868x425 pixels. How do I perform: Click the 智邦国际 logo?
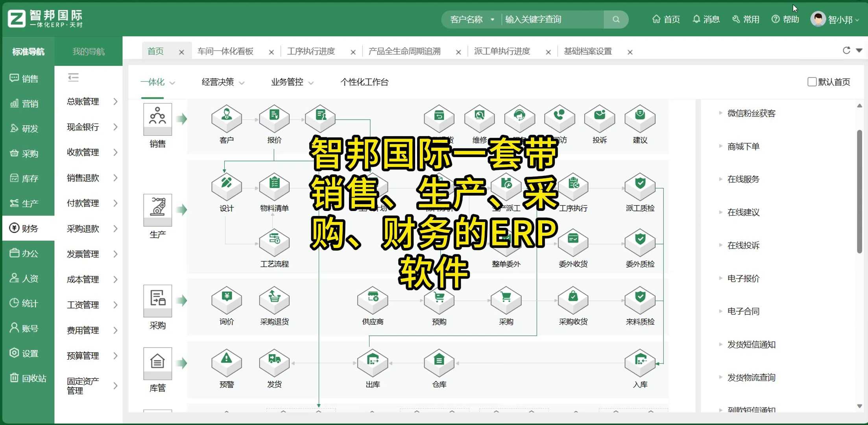coord(45,18)
